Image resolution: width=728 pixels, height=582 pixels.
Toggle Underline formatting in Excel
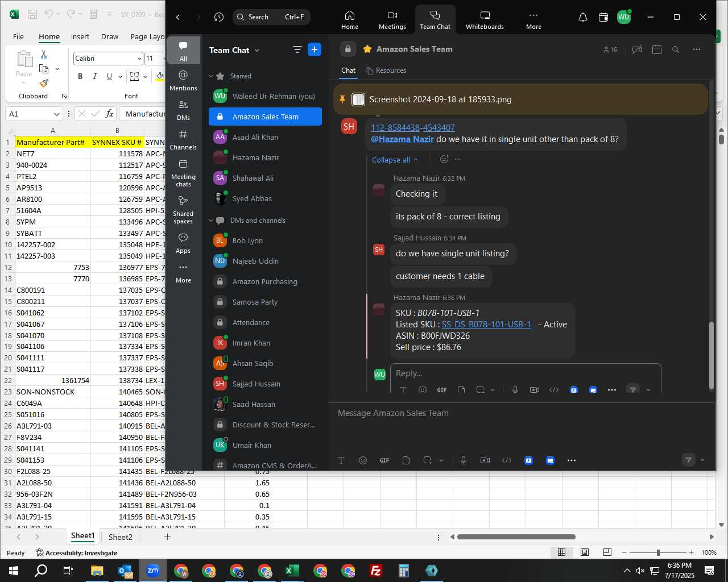point(109,76)
